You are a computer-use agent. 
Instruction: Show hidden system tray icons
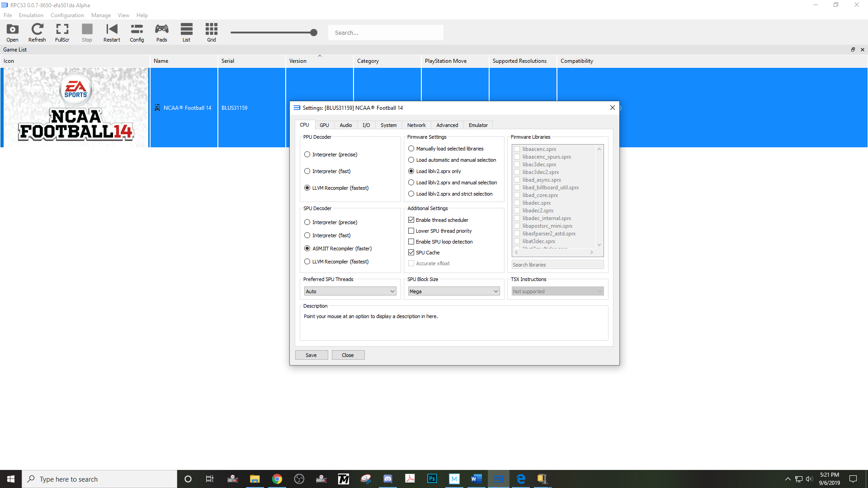point(788,479)
